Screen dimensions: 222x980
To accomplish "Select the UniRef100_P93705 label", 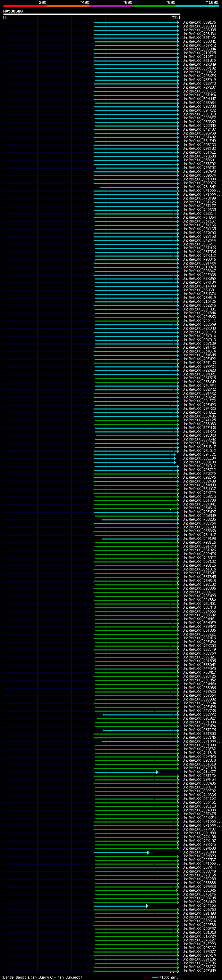I will [199, 898].
